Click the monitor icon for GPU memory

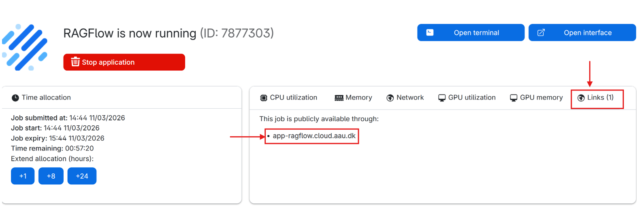coord(514,98)
